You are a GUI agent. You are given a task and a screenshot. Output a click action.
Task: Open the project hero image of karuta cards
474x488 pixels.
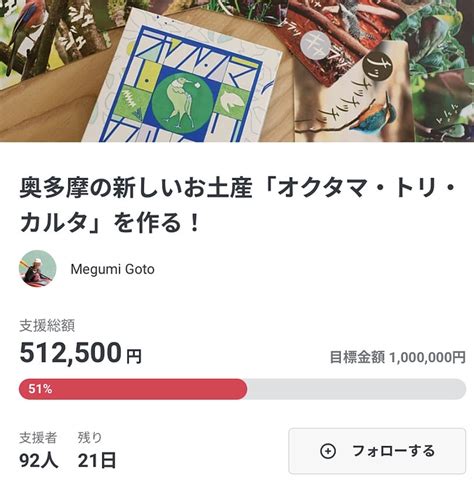pyautogui.click(x=237, y=71)
